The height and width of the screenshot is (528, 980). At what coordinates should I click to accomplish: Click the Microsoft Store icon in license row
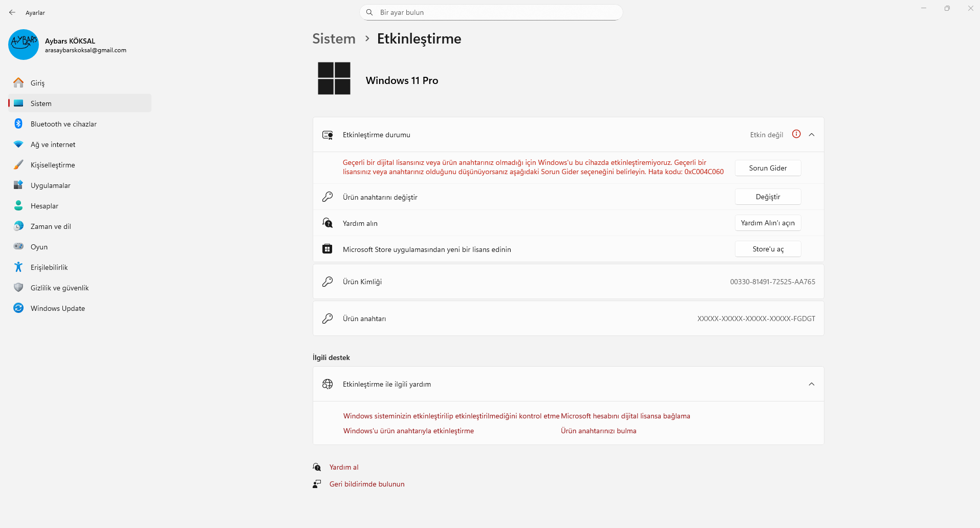pos(328,249)
